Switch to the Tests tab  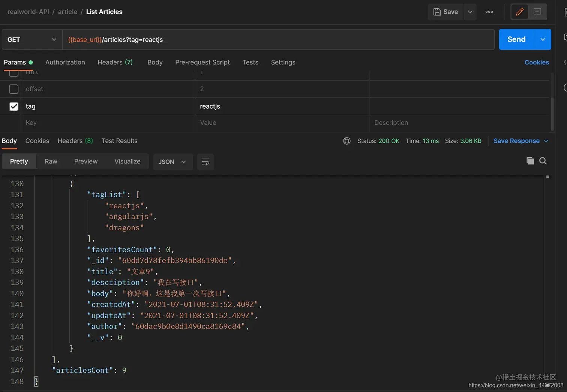pos(250,62)
